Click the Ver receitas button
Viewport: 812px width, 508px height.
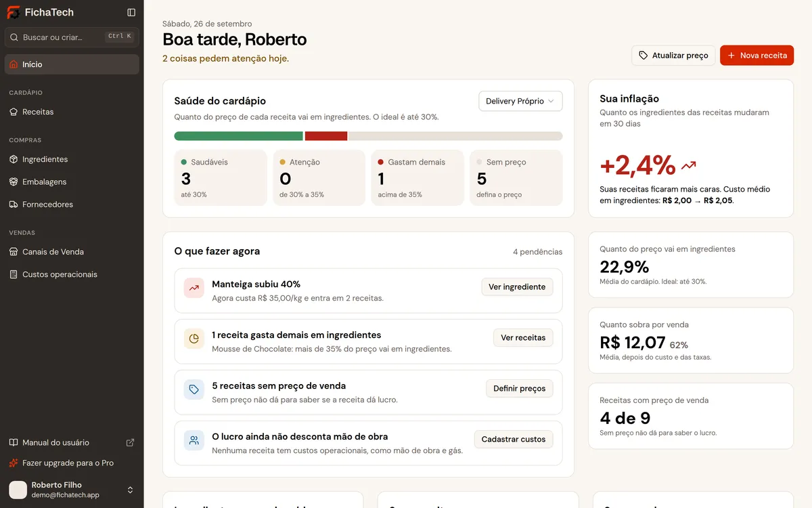point(523,338)
